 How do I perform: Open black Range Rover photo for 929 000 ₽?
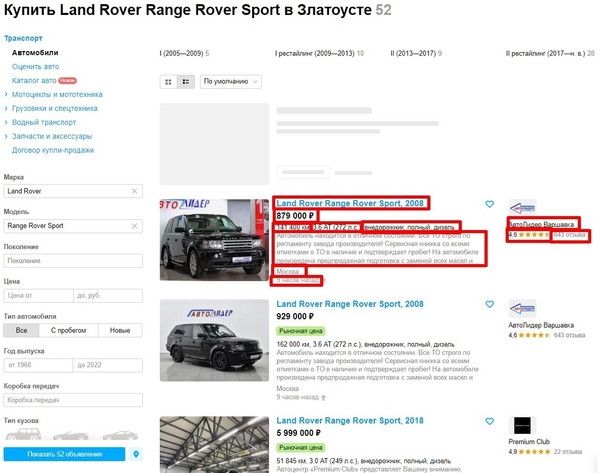pos(214,340)
